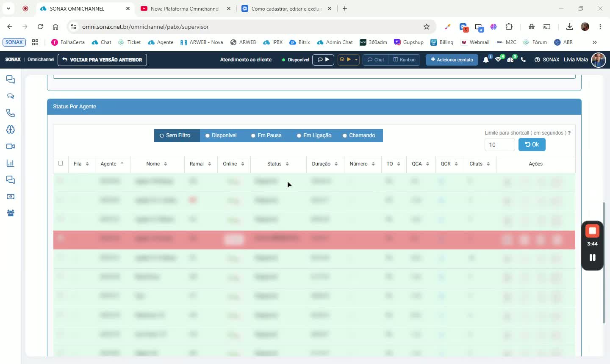Screen dimensions: 610x364
Task: Click the phone dialer icon in header
Action: (523, 60)
